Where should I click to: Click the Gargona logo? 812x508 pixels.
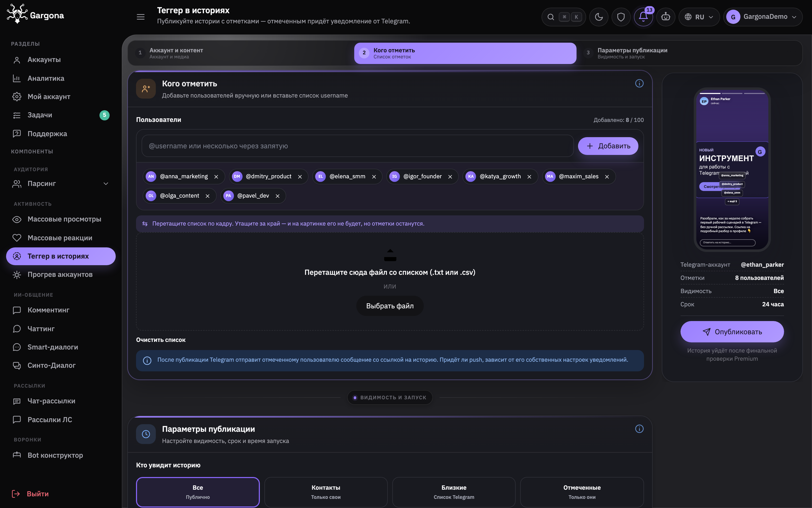coord(35,14)
